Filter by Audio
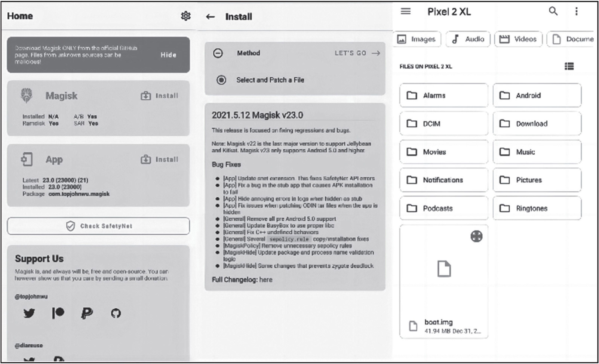599x364 pixels. (468, 39)
